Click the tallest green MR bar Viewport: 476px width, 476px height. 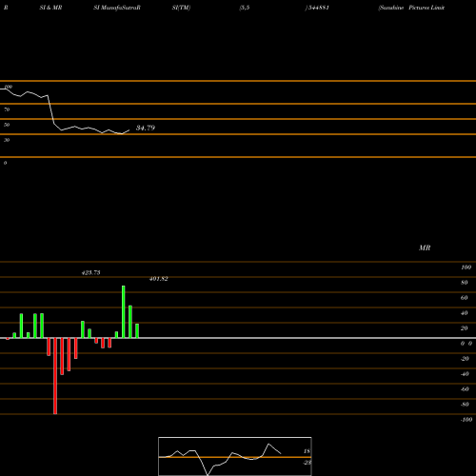coord(124,312)
